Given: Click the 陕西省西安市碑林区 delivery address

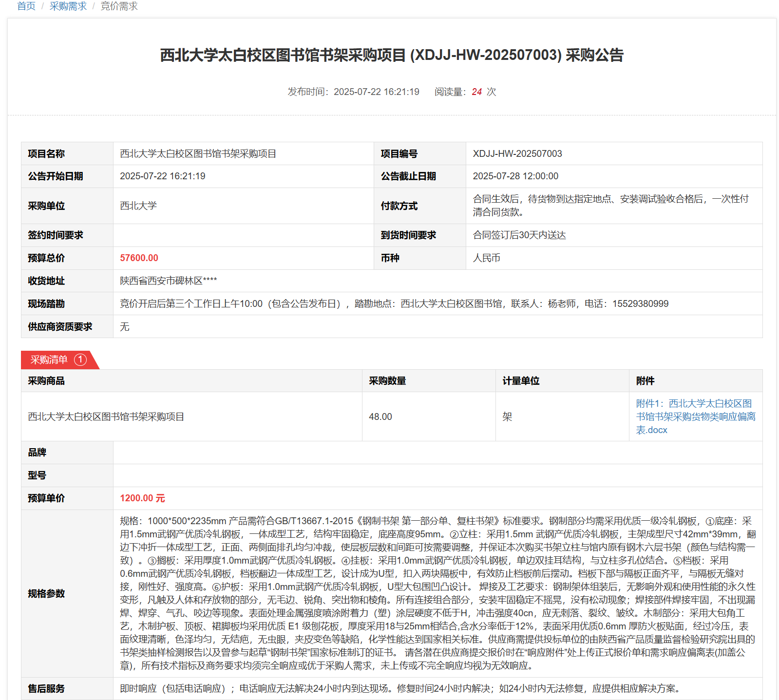Looking at the screenshot, I should point(168,281).
